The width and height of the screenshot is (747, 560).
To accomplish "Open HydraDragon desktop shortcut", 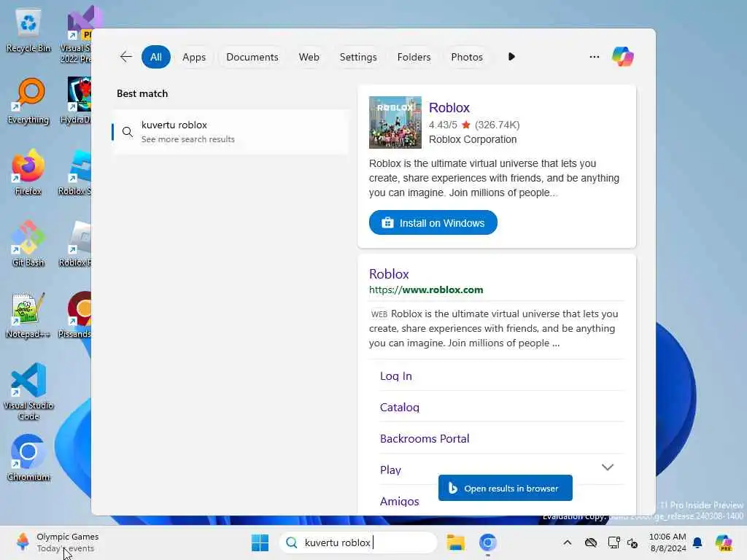I will point(76,101).
